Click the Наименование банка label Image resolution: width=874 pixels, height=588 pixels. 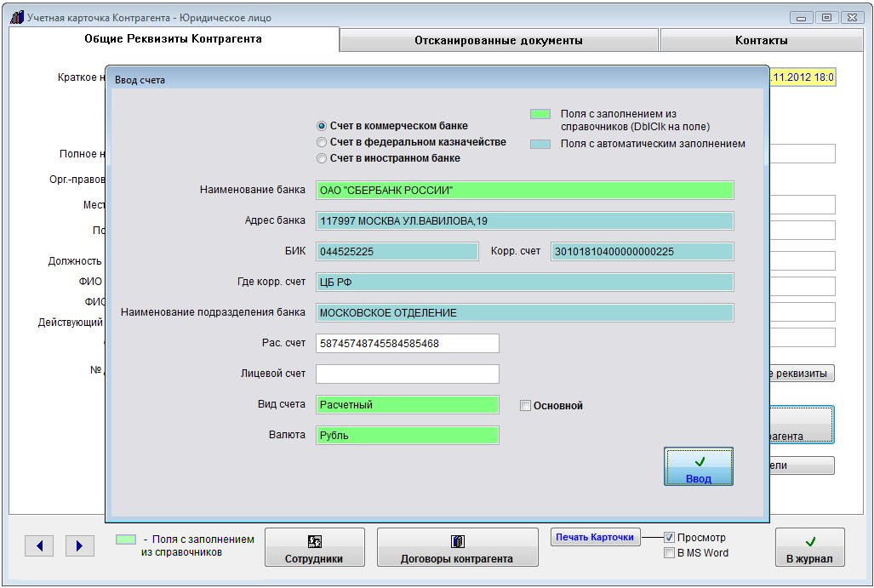tap(253, 190)
